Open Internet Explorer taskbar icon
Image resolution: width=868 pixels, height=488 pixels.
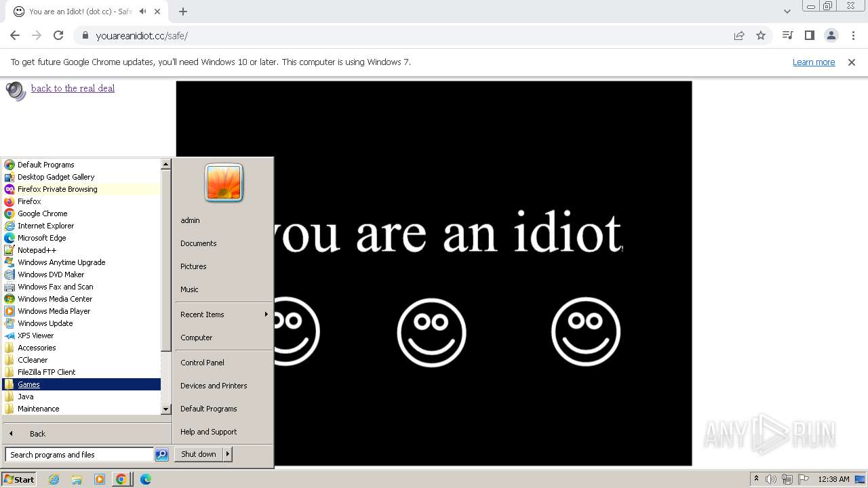point(54,479)
